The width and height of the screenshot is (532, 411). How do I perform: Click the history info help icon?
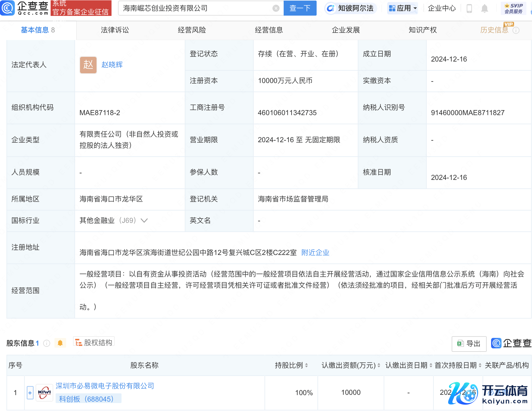[x=516, y=30]
